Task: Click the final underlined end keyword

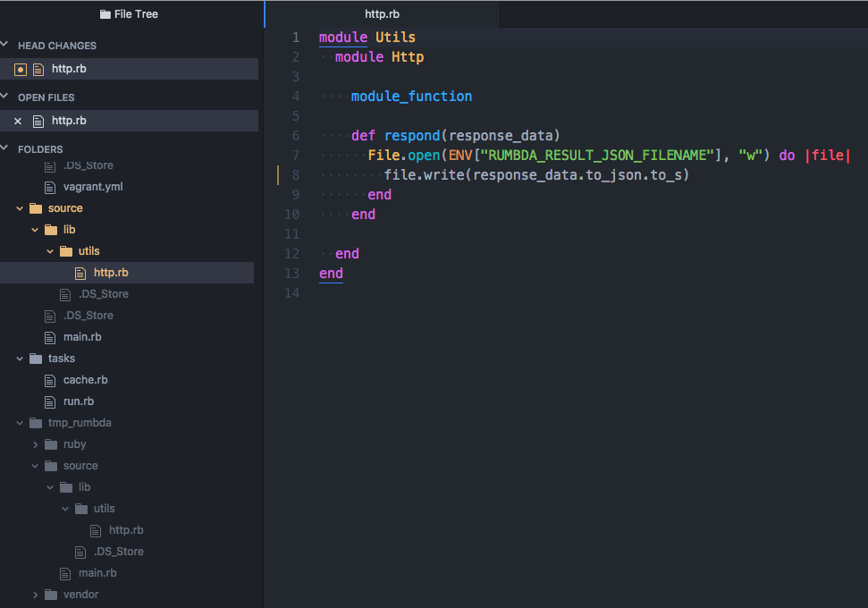Action: (331, 274)
